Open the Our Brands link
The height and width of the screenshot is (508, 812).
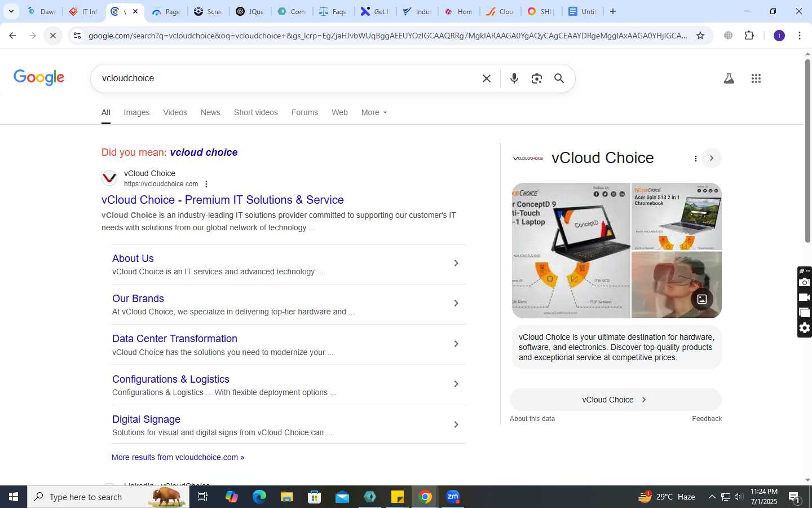click(138, 299)
